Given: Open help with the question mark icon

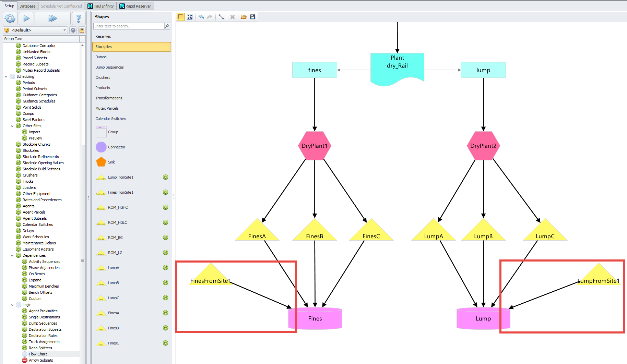Looking at the screenshot, I should (x=79, y=19).
